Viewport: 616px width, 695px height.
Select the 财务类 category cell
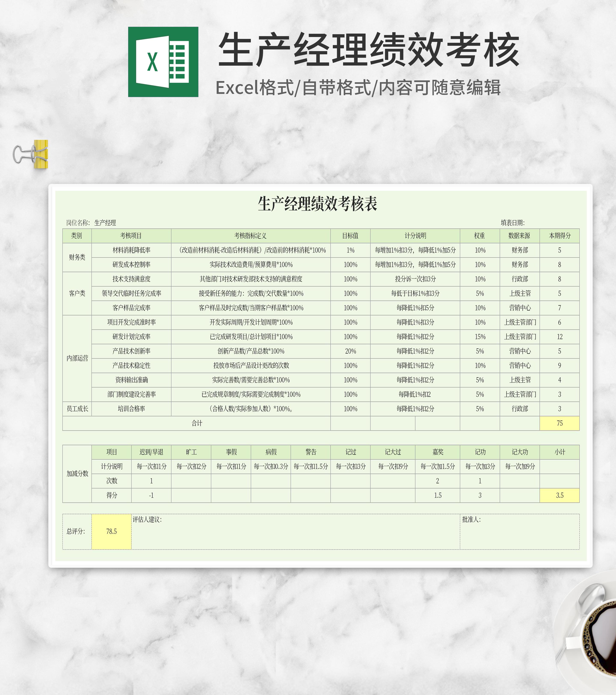click(77, 257)
